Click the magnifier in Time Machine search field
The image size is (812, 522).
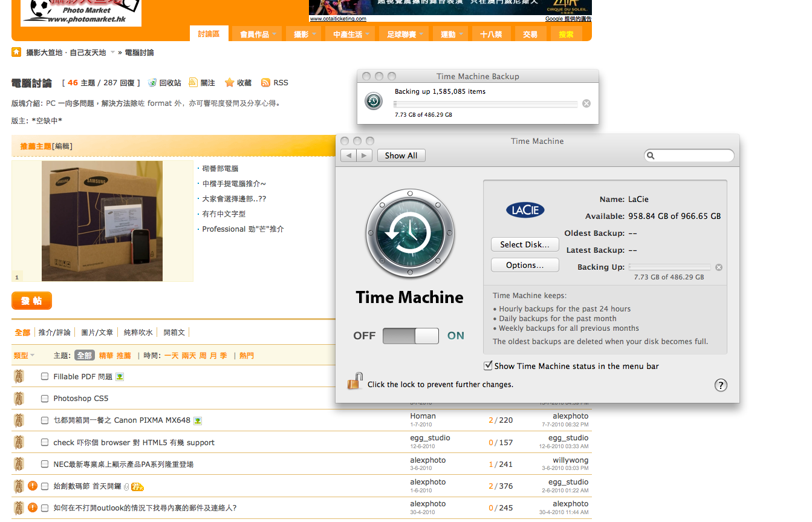(x=651, y=155)
